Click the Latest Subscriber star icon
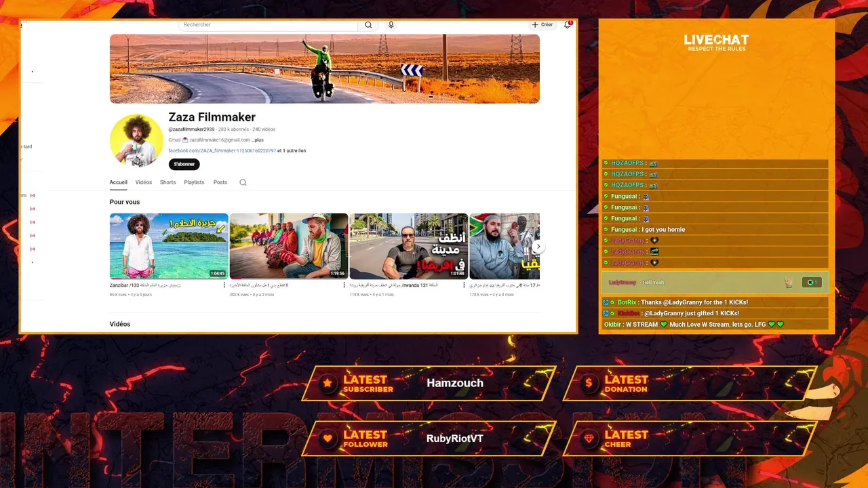Screen dimensions: 868x488 [328, 383]
